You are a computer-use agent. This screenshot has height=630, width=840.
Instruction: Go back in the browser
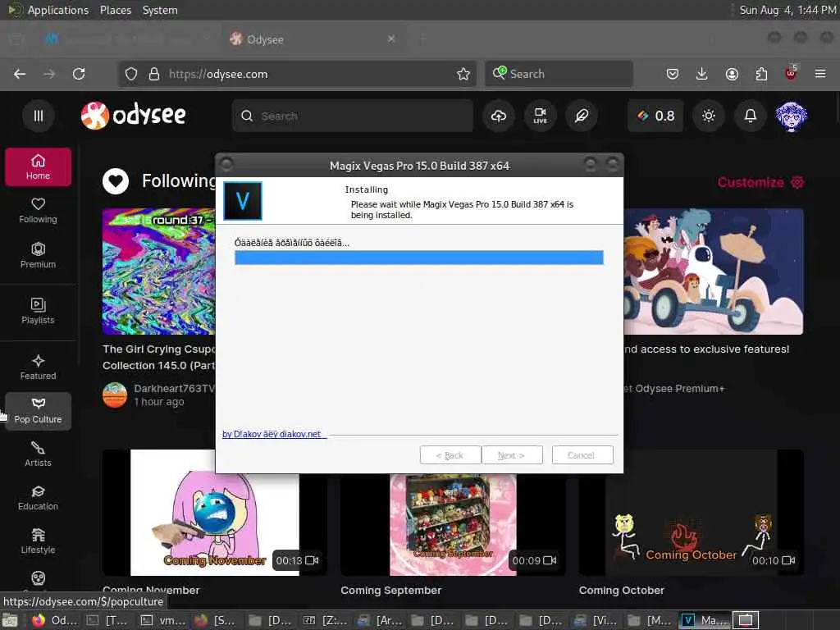(20, 74)
